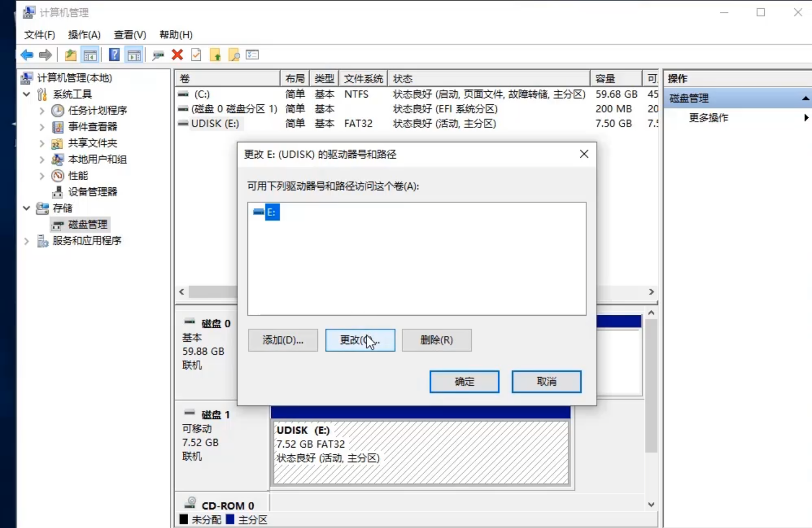Expand 更多操作 in the actions pane
Image resolution: width=812 pixels, height=528 pixels.
[708, 118]
